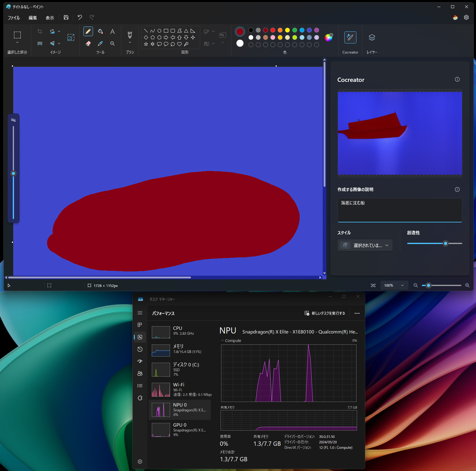Select the Pencil tool in Paint

tap(88, 31)
